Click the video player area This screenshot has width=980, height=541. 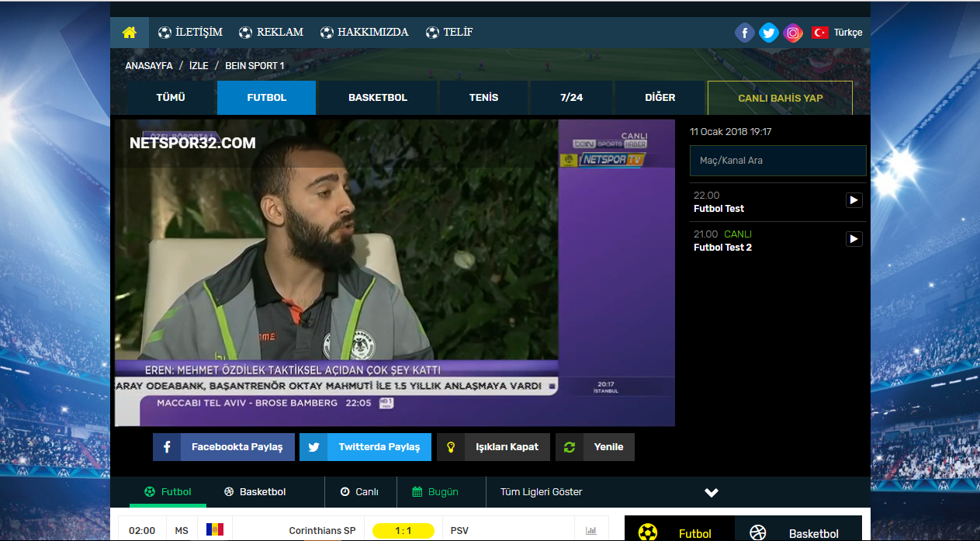(x=395, y=272)
